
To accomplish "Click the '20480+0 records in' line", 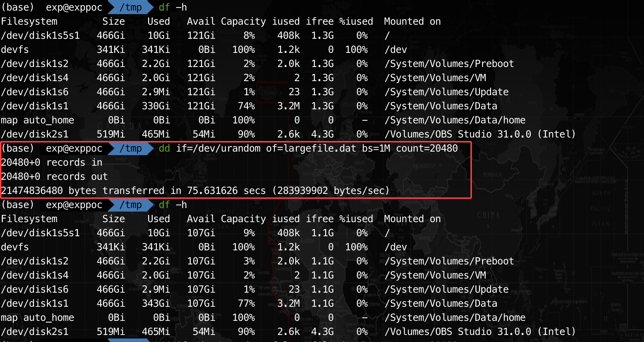I will (51, 162).
